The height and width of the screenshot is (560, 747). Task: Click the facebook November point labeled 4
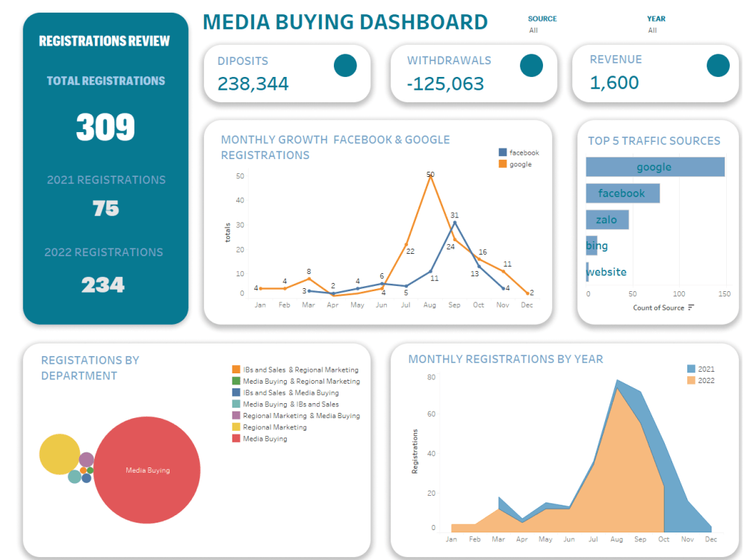click(x=503, y=288)
